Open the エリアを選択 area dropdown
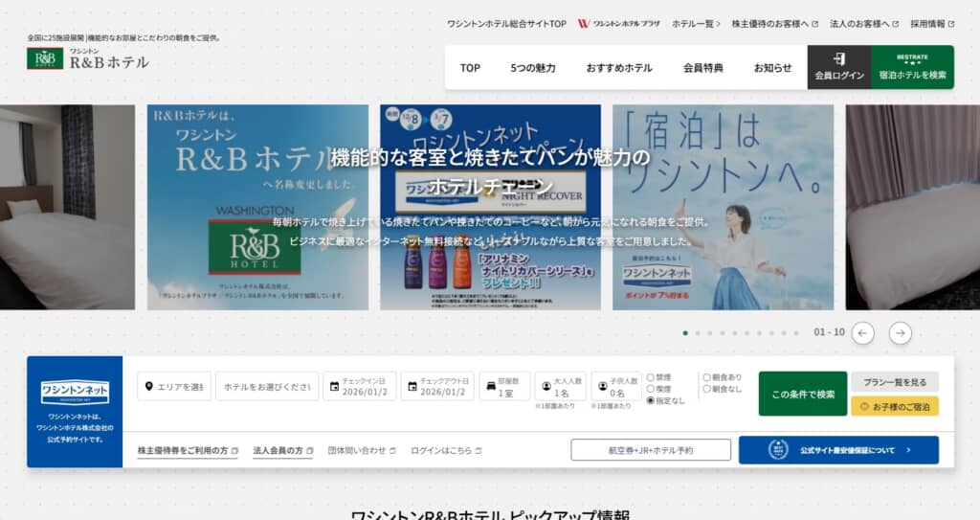Image resolution: width=980 pixels, height=520 pixels. 174,386
